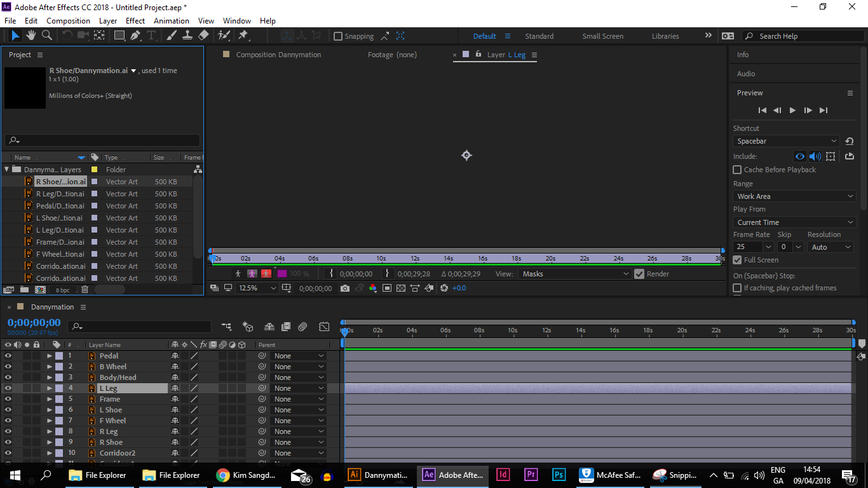Select the Zoom magnifier tool
868x488 pixels.
pyautogui.click(x=46, y=36)
